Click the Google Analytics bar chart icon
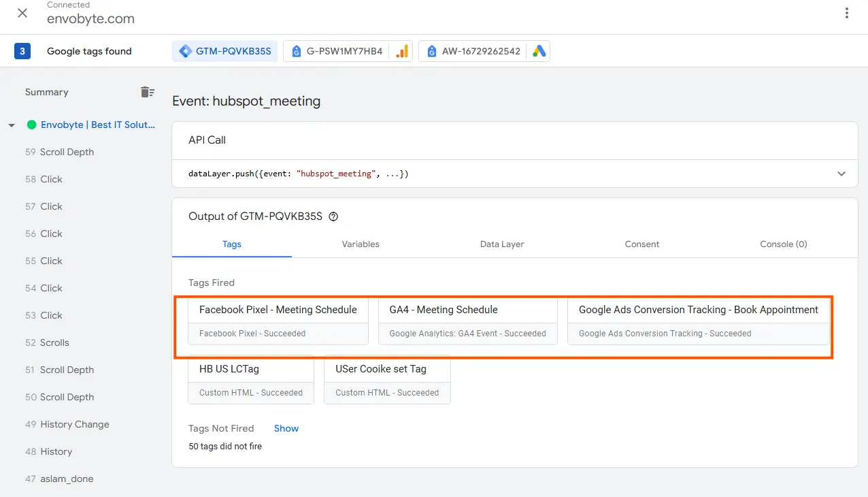Screen dimensions: 868x497 tap(402, 51)
